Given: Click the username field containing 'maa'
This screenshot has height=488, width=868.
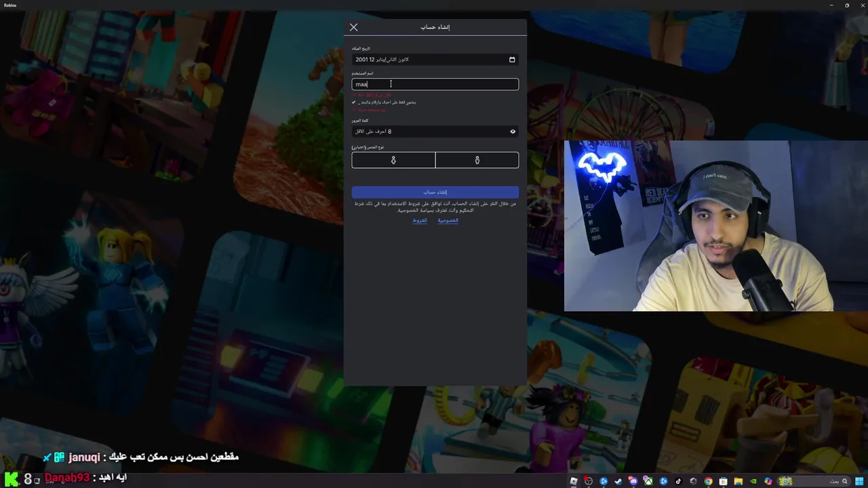Looking at the screenshot, I should (435, 84).
